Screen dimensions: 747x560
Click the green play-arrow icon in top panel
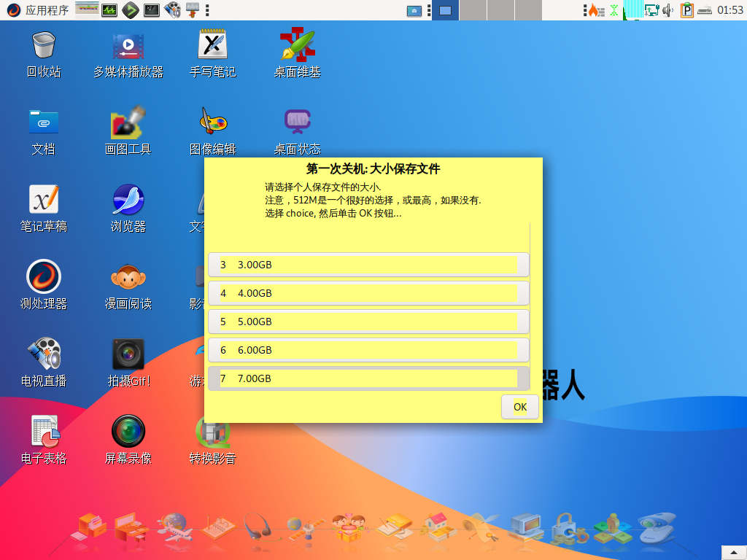coord(131,10)
